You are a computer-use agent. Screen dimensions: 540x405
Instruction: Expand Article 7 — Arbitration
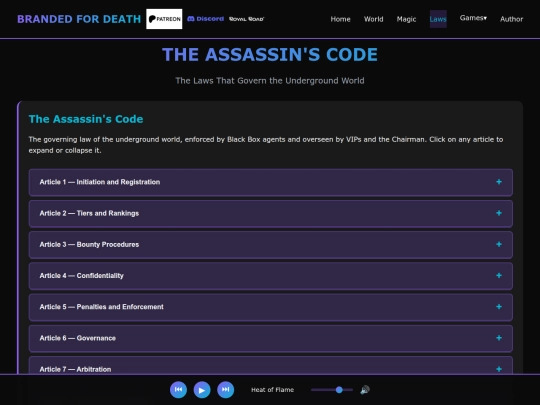[271, 365]
